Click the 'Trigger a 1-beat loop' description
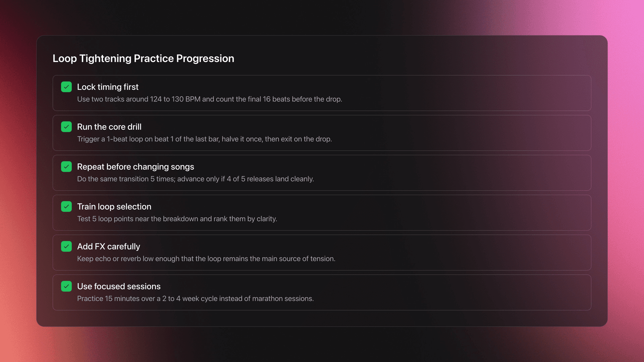 pyautogui.click(x=204, y=139)
